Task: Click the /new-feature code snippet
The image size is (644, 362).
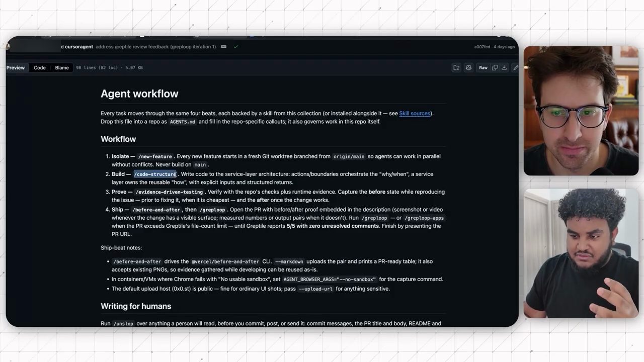Action: coord(155,156)
